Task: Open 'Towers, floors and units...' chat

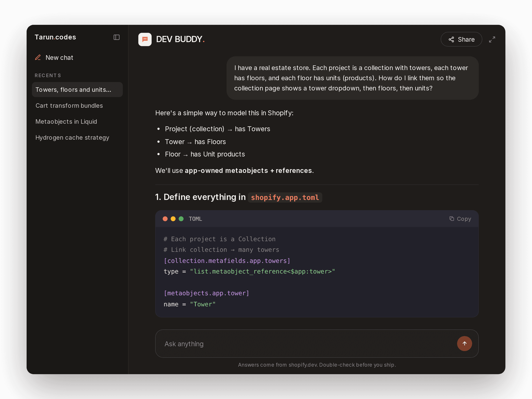Action: point(77,90)
